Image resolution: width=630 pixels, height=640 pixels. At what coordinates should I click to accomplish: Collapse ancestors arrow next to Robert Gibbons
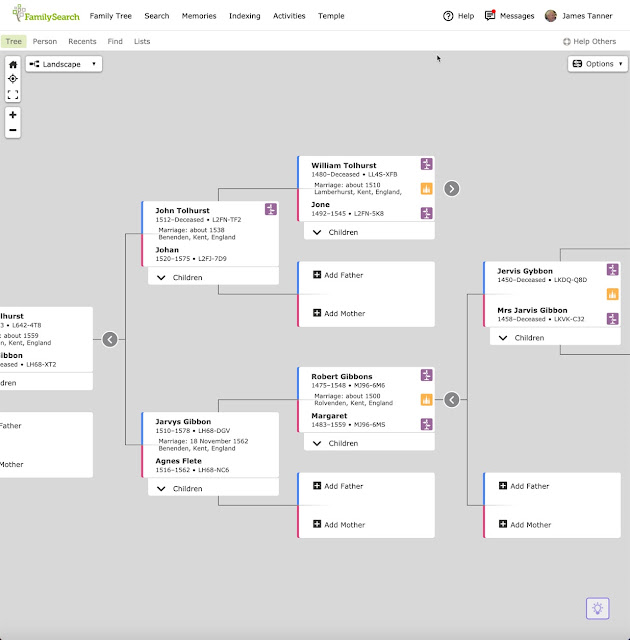pos(452,400)
